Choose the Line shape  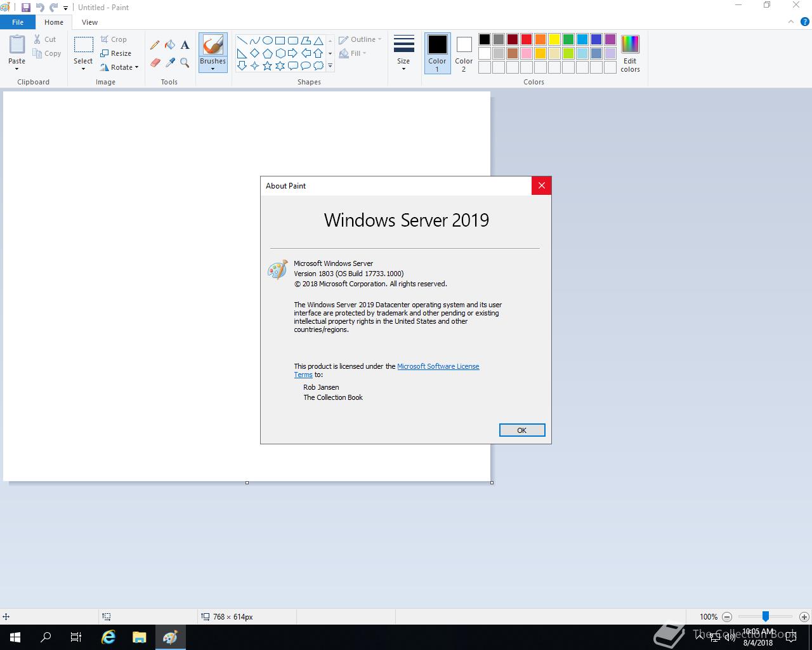pyautogui.click(x=242, y=41)
